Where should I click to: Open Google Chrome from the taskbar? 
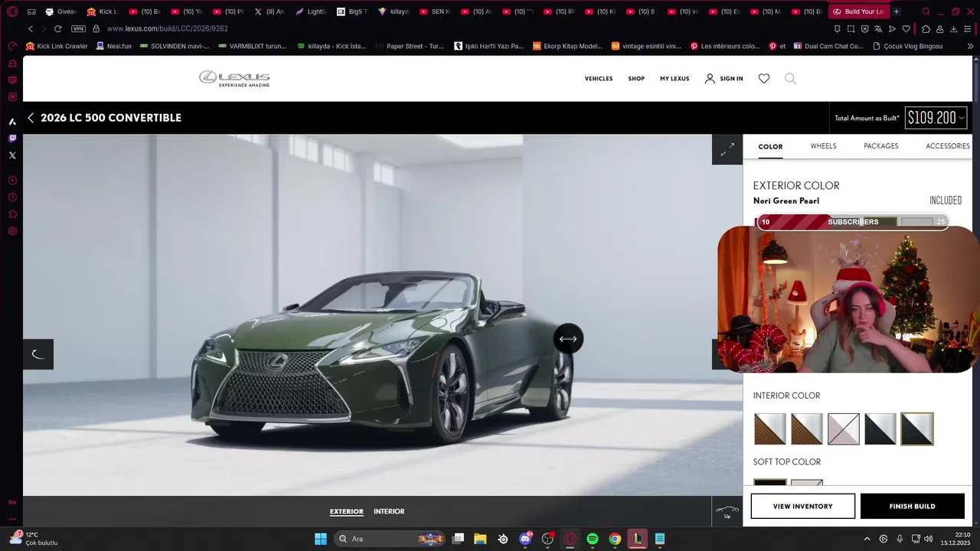point(615,539)
